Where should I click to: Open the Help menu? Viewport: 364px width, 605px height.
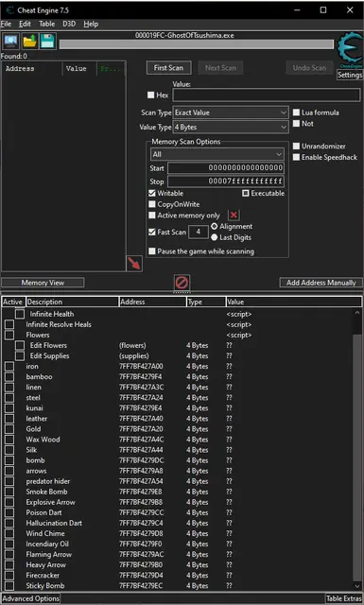click(91, 24)
